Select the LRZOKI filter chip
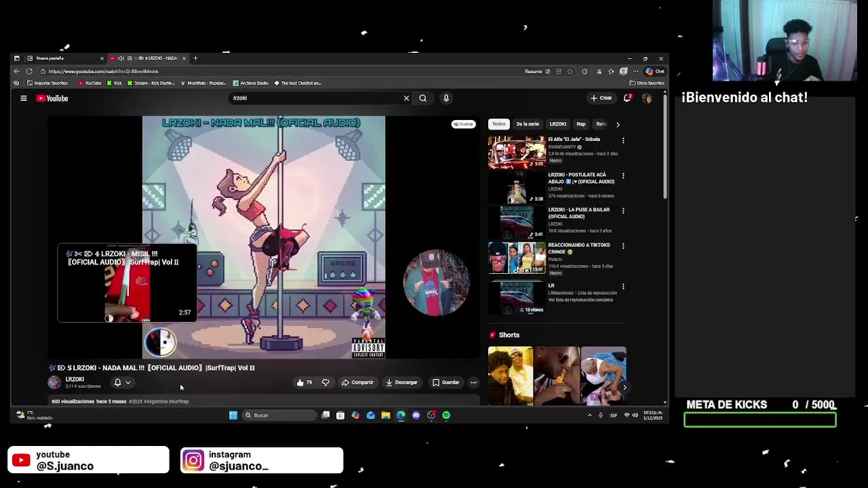 (557, 124)
